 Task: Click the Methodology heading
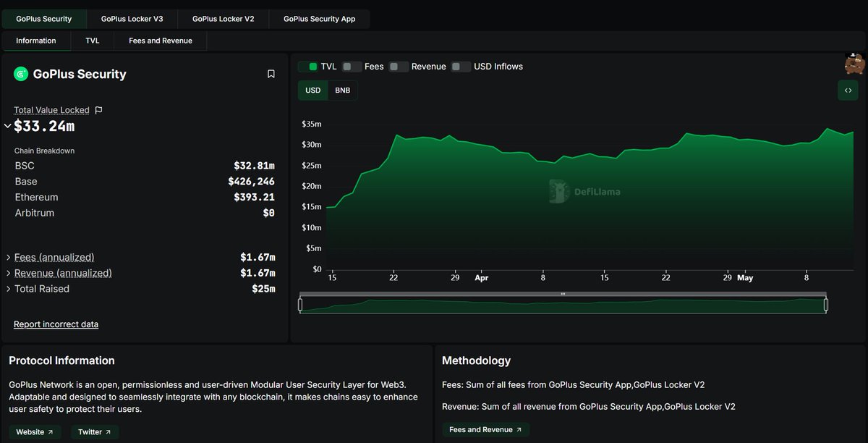tap(476, 360)
